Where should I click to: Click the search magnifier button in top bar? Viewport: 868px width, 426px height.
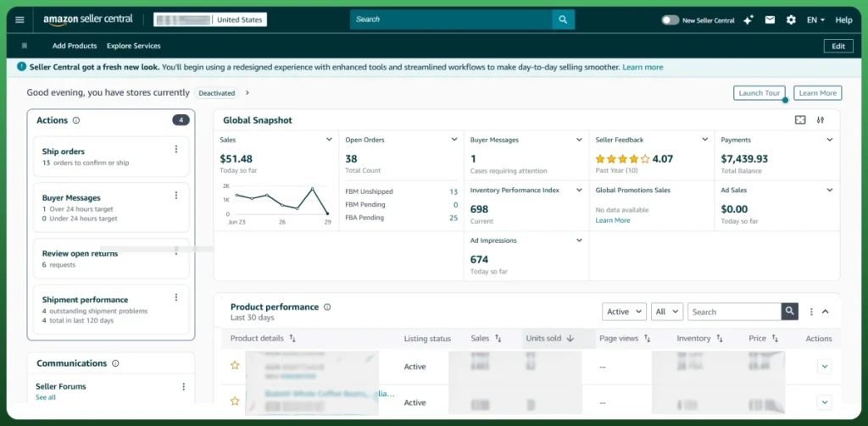coord(563,19)
